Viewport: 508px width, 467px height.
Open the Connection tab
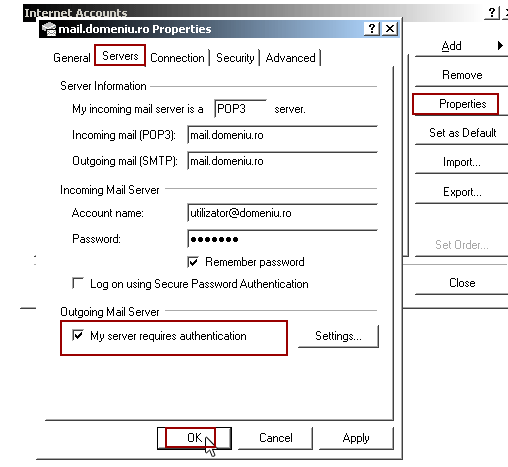click(177, 58)
